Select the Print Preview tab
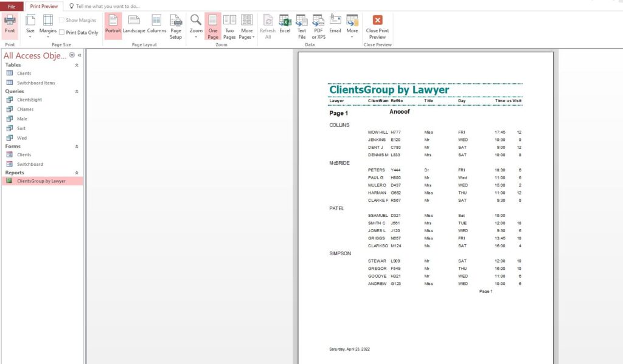The width and height of the screenshot is (623, 364). pos(44,6)
